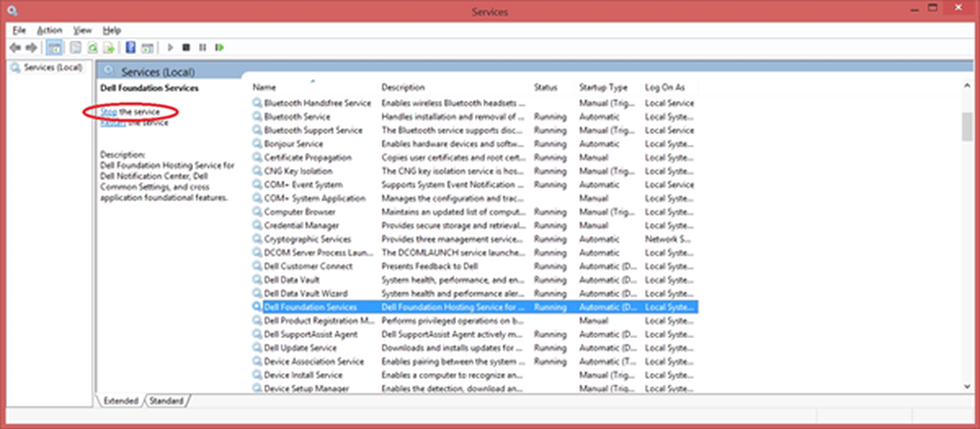This screenshot has width=980, height=429.
Task: Click the Running status of Bonjour Service
Action: click(x=550, y=144)
